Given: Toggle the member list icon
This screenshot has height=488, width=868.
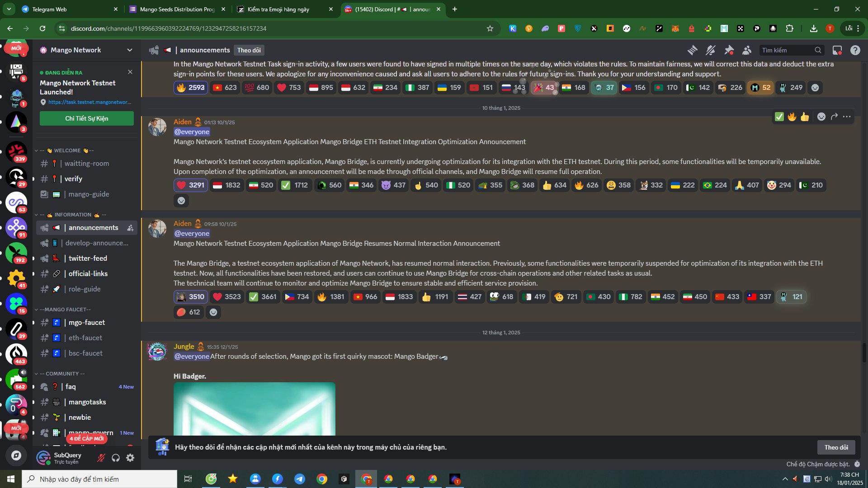Looking at the screenshot, I should (747, 50).
